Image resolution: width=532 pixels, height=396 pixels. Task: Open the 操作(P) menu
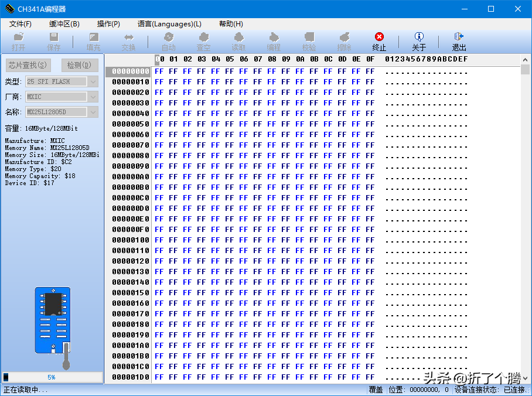point(108,24)
